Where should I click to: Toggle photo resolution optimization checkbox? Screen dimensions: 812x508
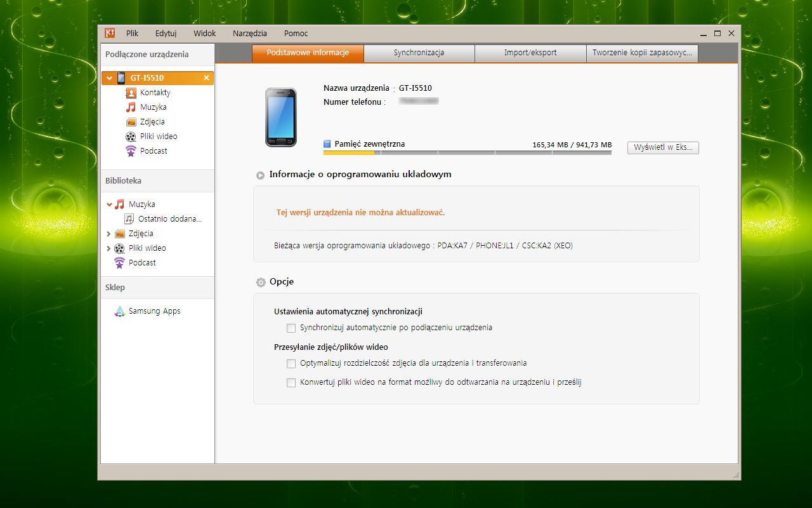[x=291, y=364]
